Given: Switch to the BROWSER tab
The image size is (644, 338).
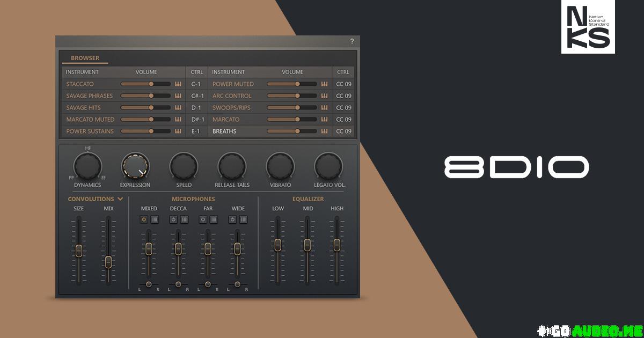Looking at the screenshot, I should 85,58.
